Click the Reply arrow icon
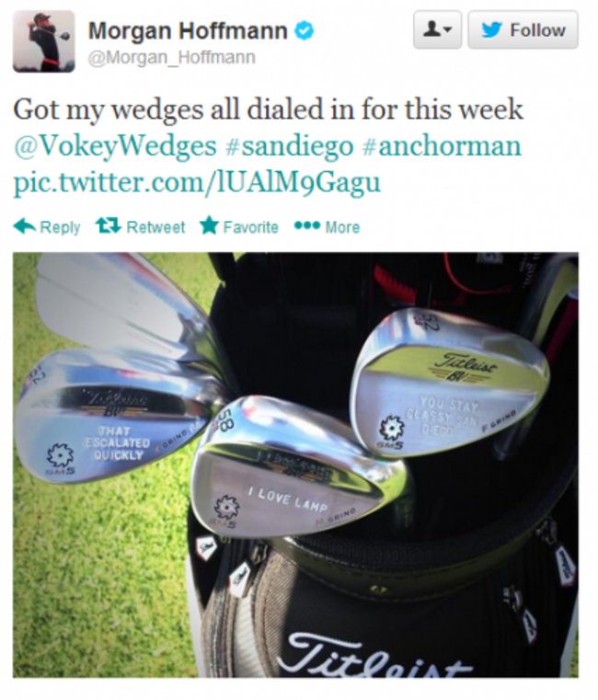This screenshot has height=700, width=598. (x=25, y=226)
